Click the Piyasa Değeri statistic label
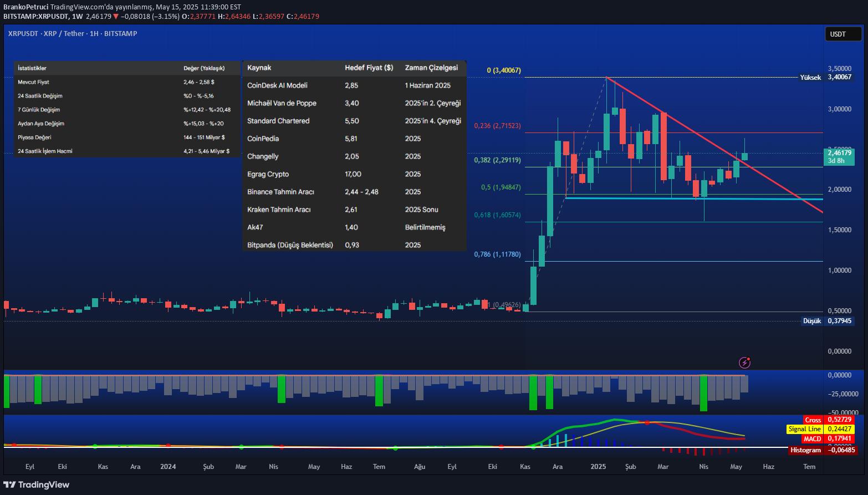Viewport: 868px width, 495px height. (x=34, y=137)
